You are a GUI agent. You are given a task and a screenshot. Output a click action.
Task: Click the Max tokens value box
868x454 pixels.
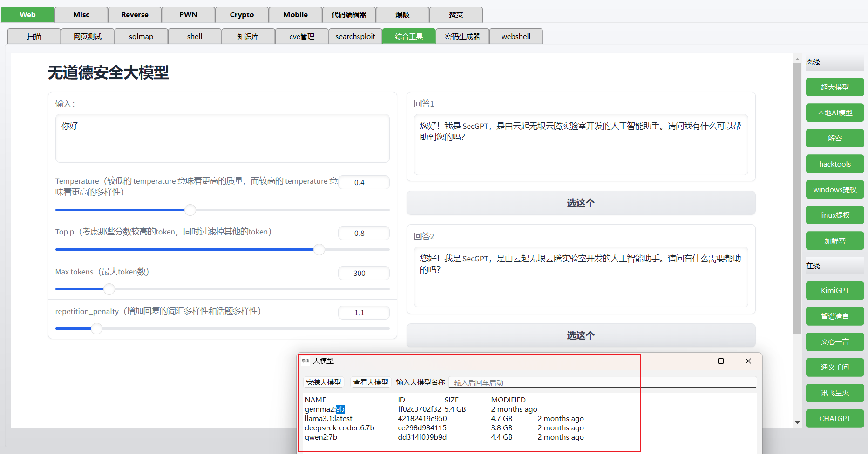[x=364, y=273]
